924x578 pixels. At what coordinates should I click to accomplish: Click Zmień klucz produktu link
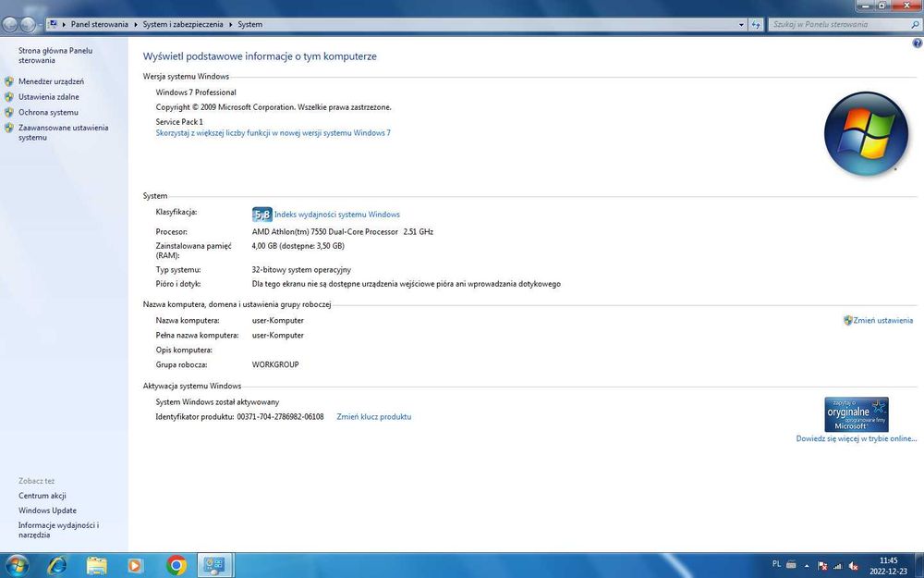tap(373, 416)
